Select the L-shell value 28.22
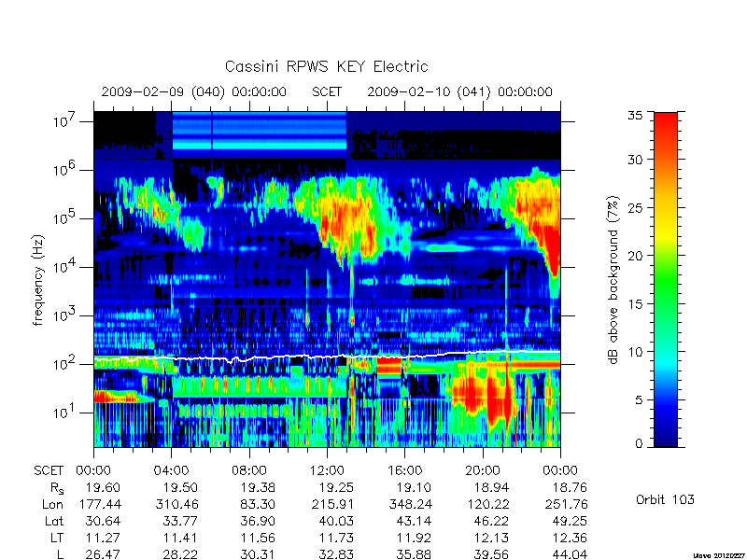The width and height of the screenshot is (747, 560). [180, 554]
